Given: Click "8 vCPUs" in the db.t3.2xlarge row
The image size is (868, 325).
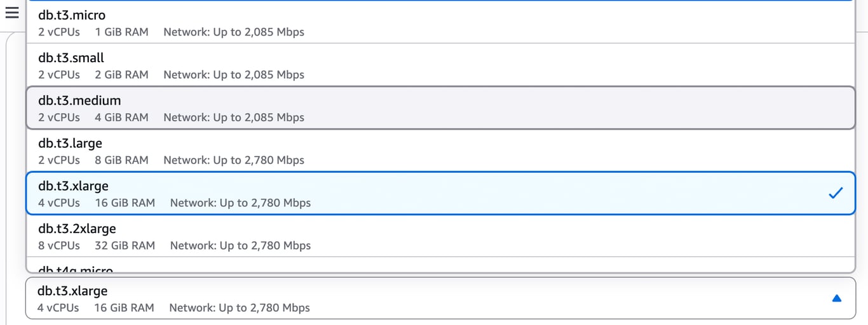Looking at the screenshot, I should click(59, 246).
